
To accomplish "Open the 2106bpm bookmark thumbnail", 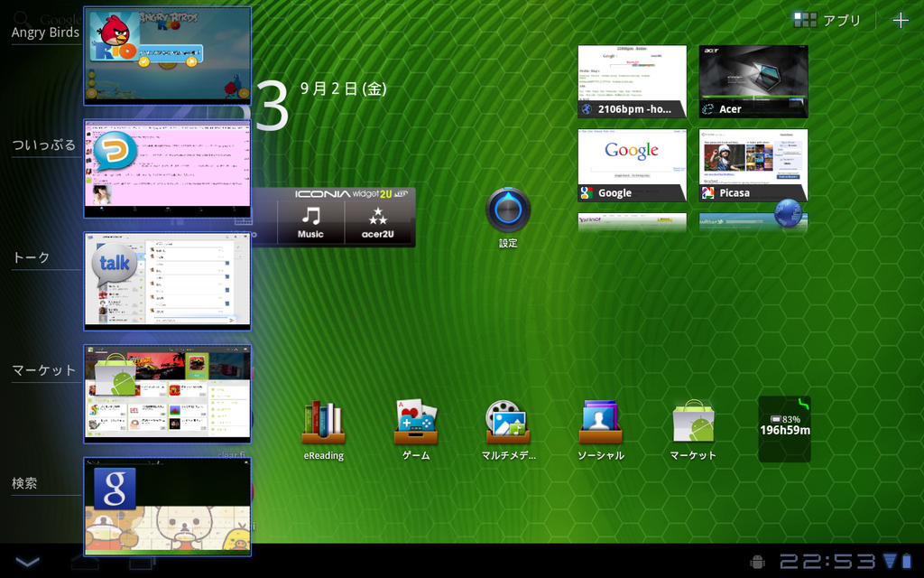I will (x=633, y=81).
